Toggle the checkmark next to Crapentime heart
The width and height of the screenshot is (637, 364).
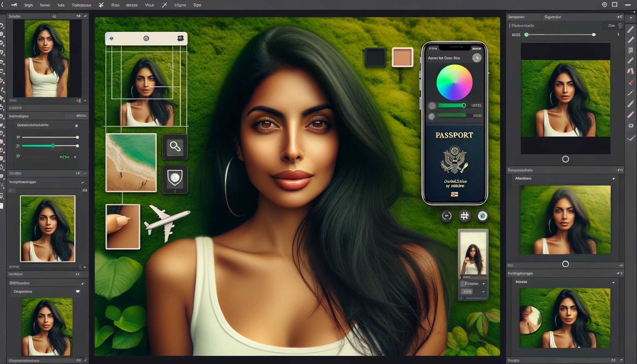78,291
